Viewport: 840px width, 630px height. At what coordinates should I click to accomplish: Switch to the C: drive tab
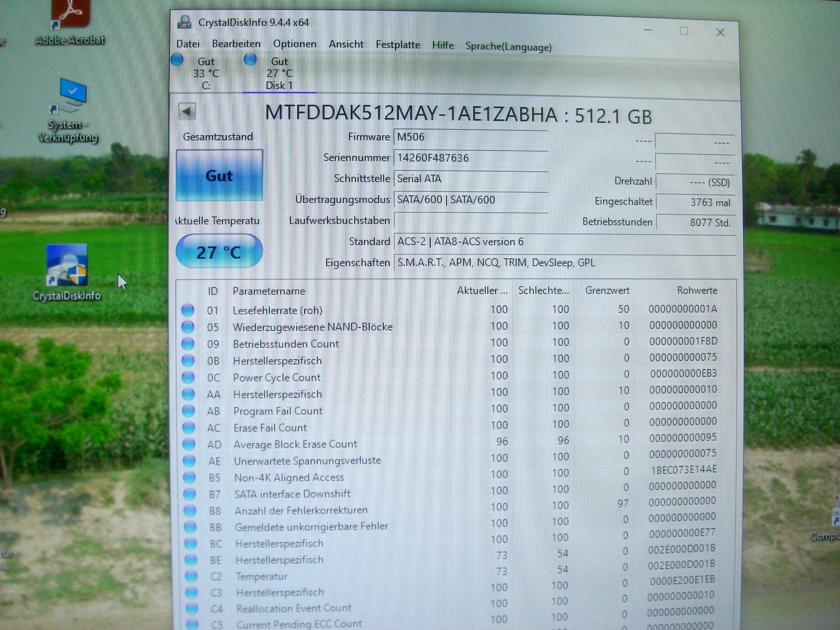coord(206,73)
